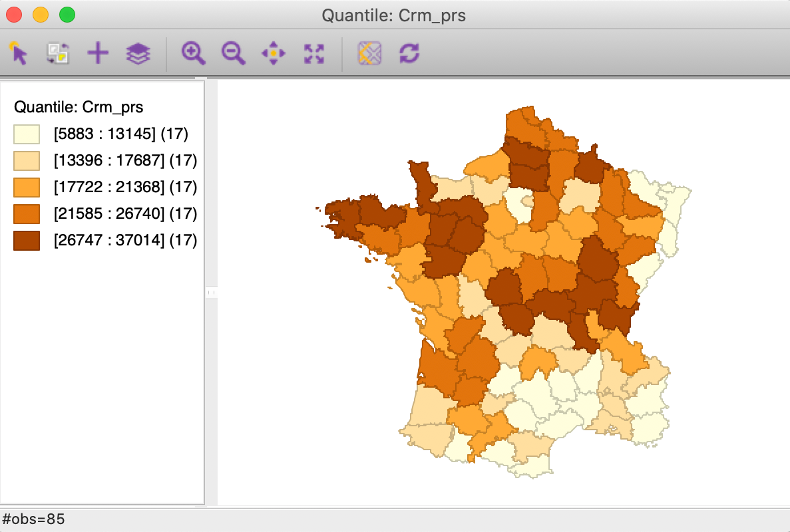The image size is (790, 532).
Task: Select legend entry [5883 : 13145] (17)
Action: tap(121, 134)
